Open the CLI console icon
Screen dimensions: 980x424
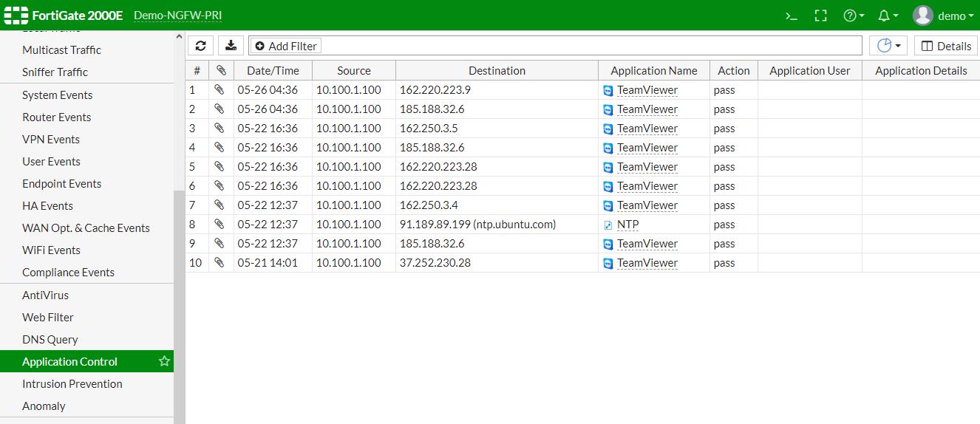(792, 16)
